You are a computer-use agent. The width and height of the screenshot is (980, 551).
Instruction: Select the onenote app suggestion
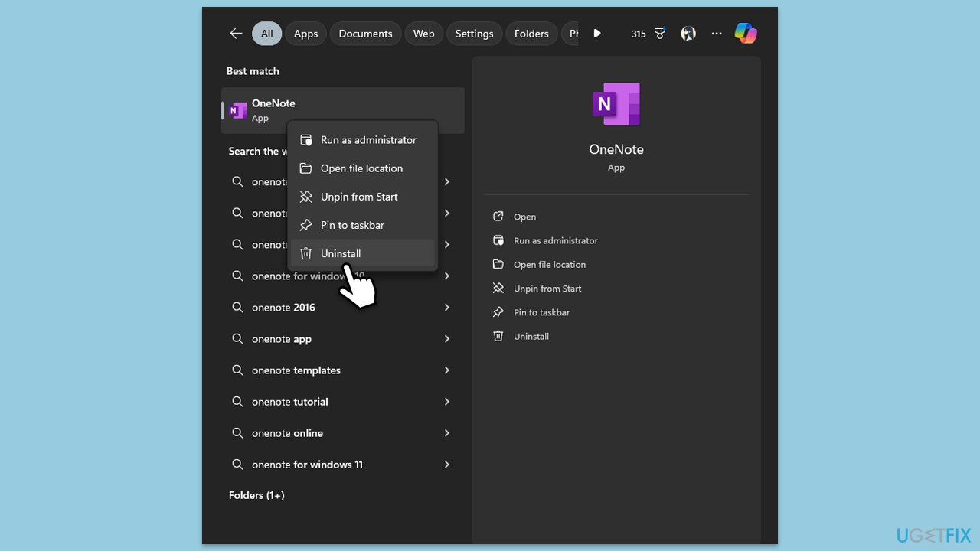[343, 339]
